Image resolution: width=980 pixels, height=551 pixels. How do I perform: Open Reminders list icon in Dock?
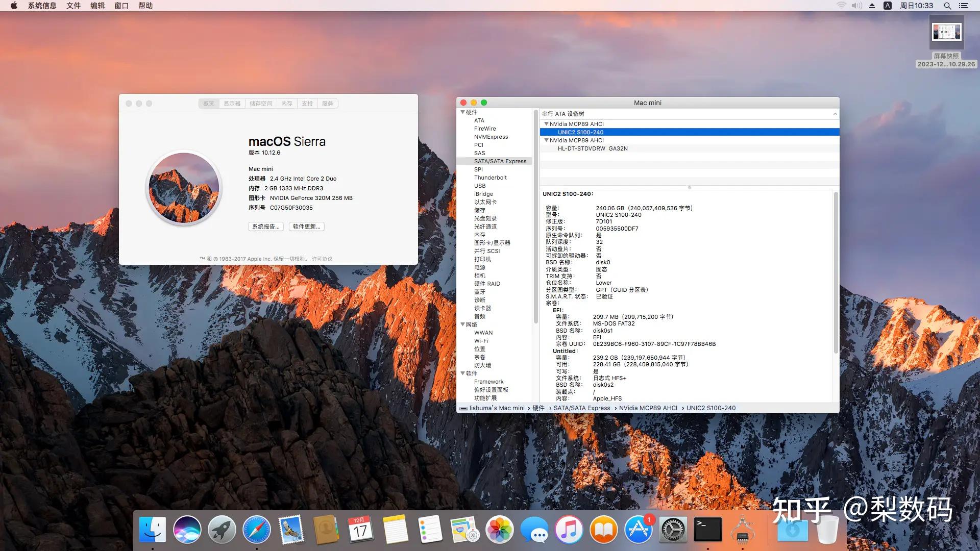click(x=430, y=530)
